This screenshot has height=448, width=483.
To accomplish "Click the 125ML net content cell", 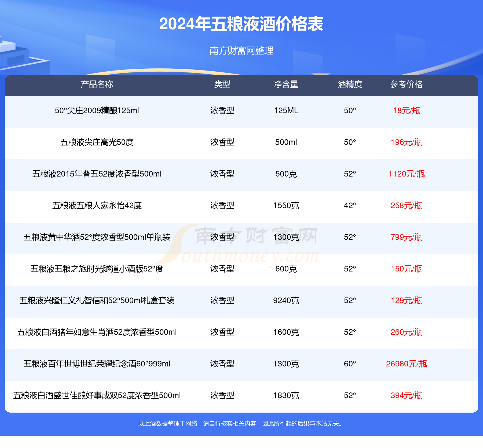I will coord(286,111).
